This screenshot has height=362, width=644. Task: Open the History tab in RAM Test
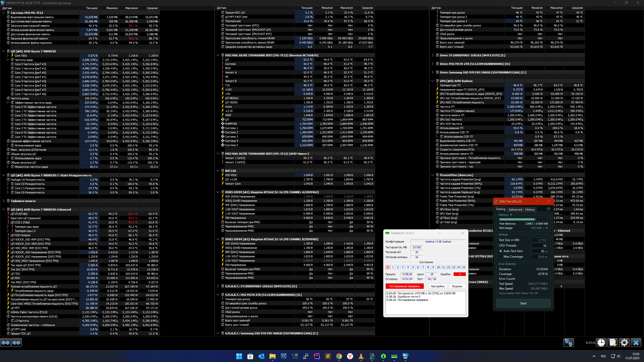(530, 209)
